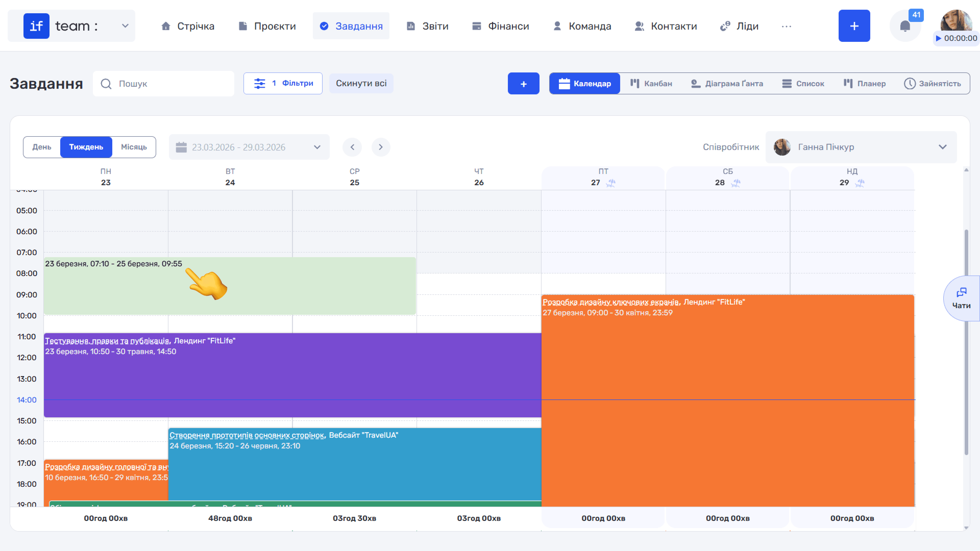The image size is (980, 551).
Task: Open task link Розробка дизайну ключових екранів
Action: (611, 302)
